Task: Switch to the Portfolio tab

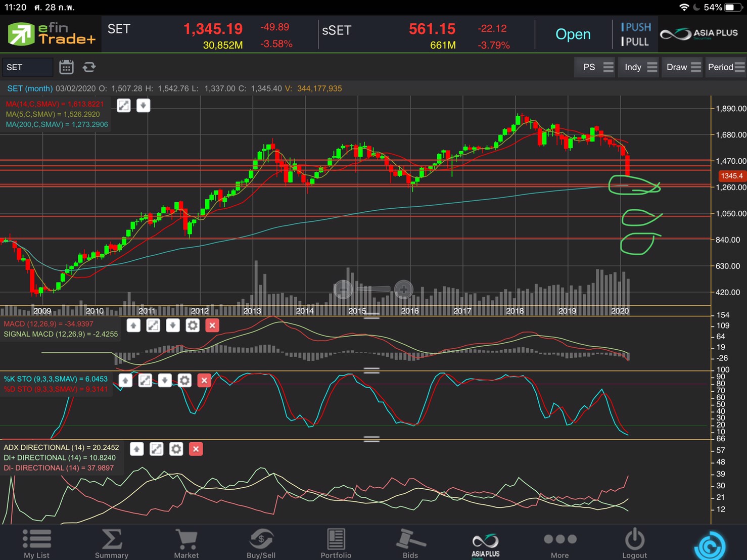Action: [x=336, y=543]
